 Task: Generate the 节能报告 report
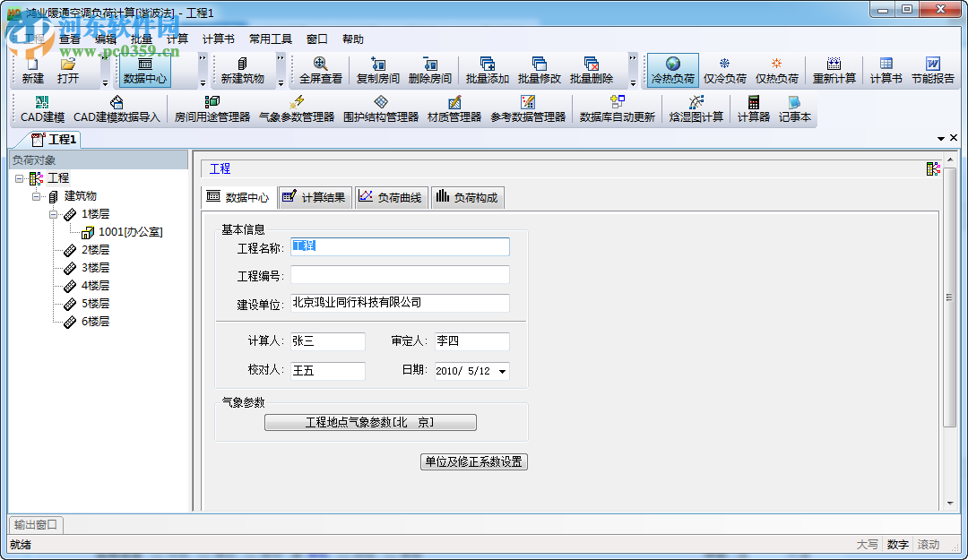tap(933, 71)
